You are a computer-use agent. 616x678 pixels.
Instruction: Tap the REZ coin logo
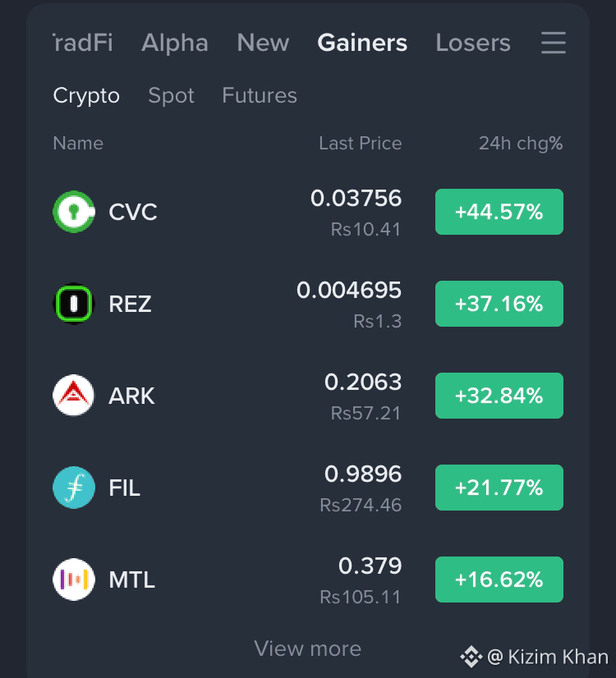74,304
